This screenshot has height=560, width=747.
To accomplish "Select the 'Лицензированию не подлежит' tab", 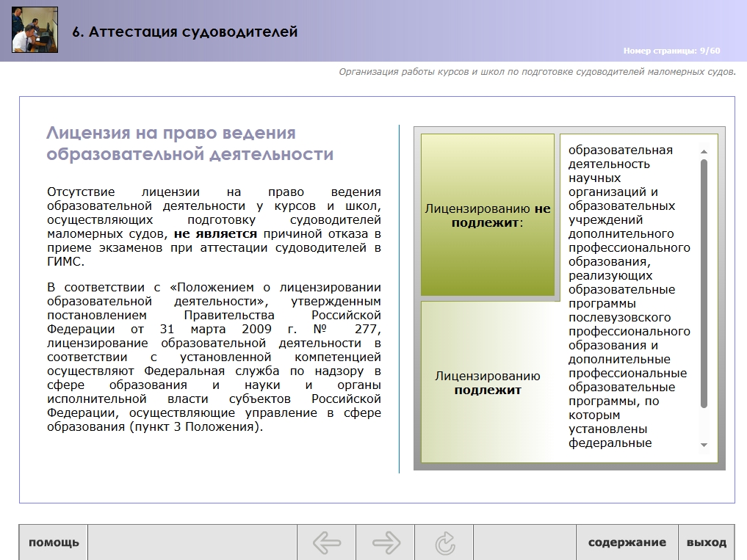I will tap(488, 215).
